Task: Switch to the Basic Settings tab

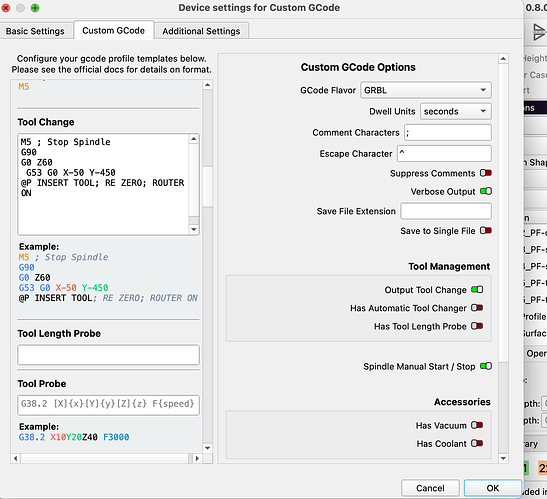Action: click(x=35, y=31)
